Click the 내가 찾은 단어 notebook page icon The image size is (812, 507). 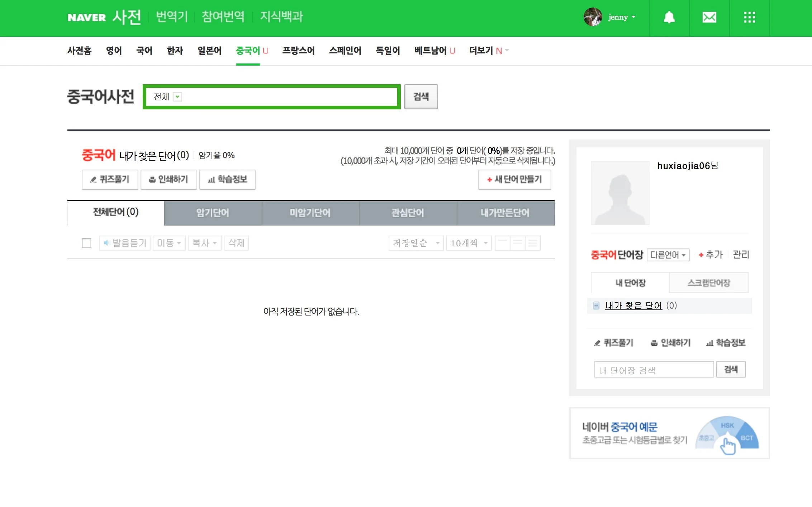click(596, 305)
